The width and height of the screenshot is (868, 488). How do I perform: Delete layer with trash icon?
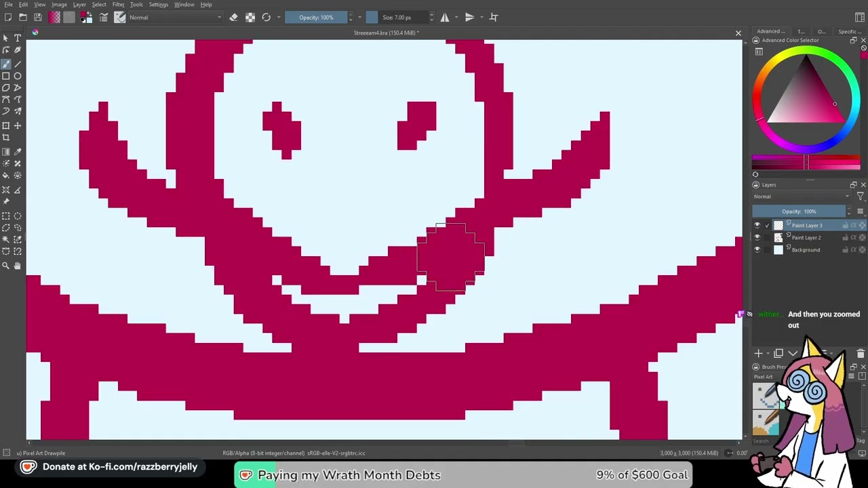[861, 353]
